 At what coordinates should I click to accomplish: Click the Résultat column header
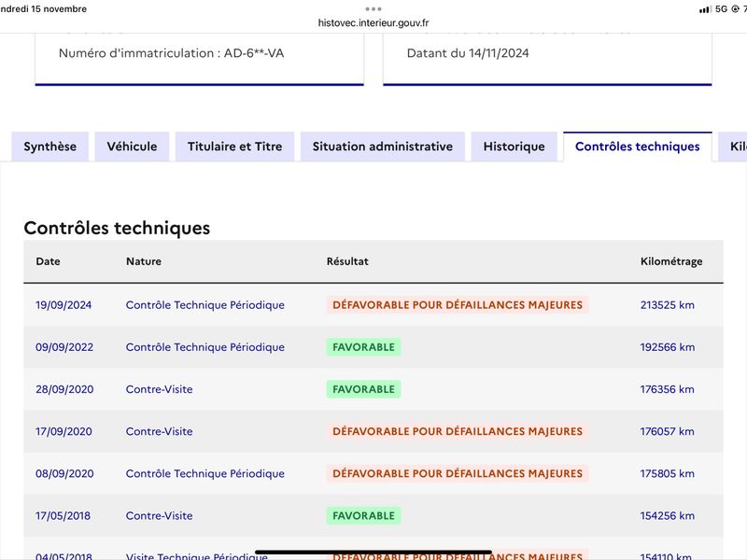coord(347,261)
